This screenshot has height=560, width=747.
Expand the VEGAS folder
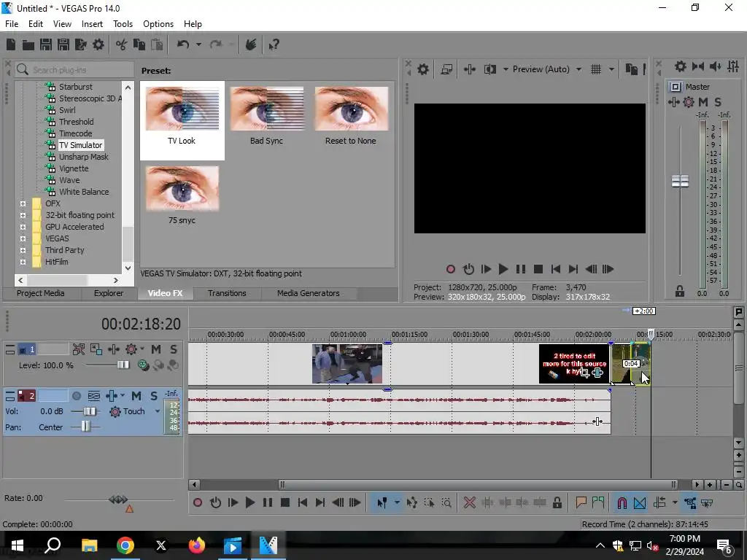[23, 238]
